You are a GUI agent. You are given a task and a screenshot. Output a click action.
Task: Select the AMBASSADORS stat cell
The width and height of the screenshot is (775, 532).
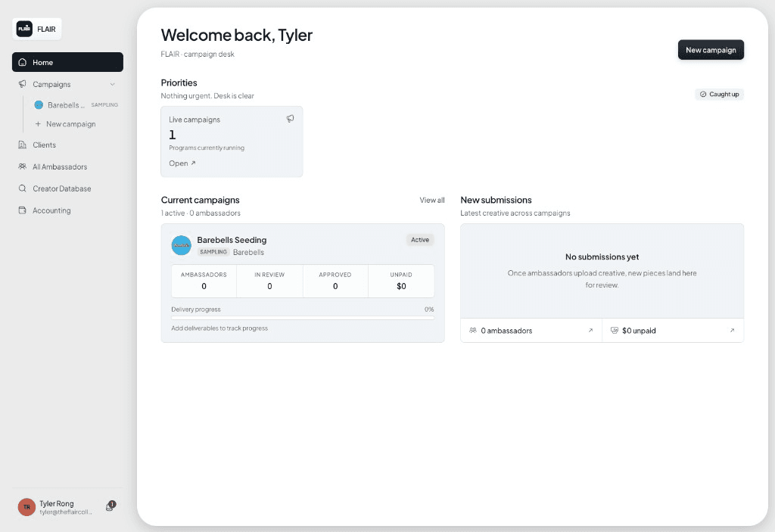pyautogui.click(x=204, y=282)
